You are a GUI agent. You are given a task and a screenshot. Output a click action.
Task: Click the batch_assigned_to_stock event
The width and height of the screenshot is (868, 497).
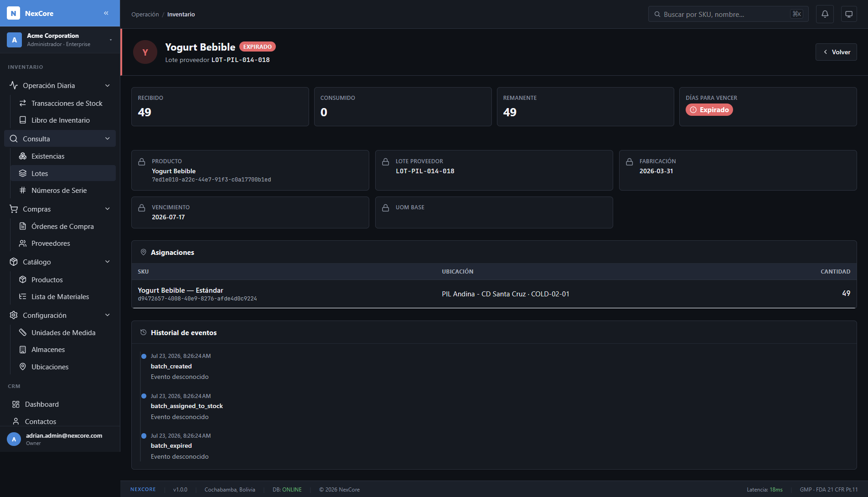point(187,406)
